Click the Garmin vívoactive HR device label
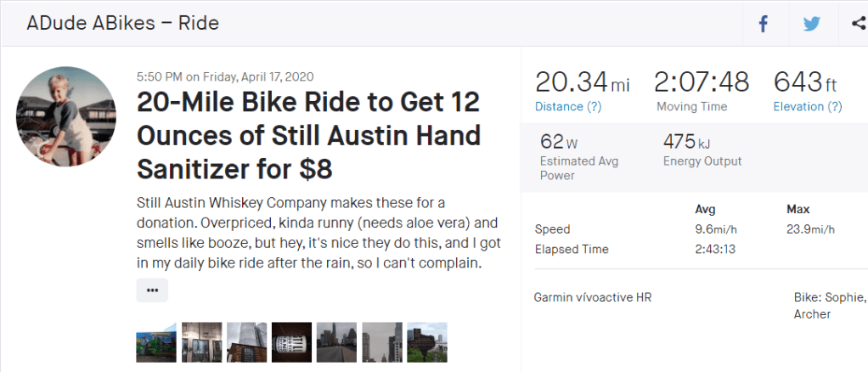The width and height of the screenshot is (868, 372). (592, 297)
